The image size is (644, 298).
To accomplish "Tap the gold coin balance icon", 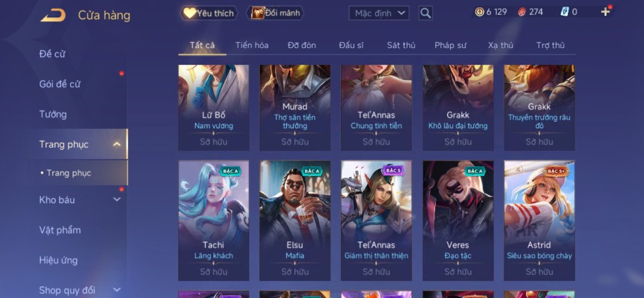I will [x=479, y=12].
